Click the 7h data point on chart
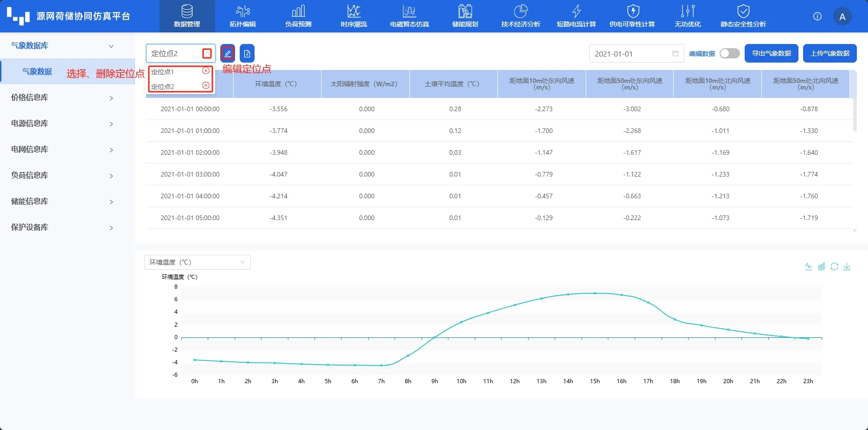 (x=382, y=365)
